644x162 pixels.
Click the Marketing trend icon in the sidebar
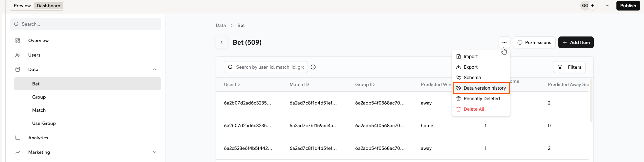18,152
